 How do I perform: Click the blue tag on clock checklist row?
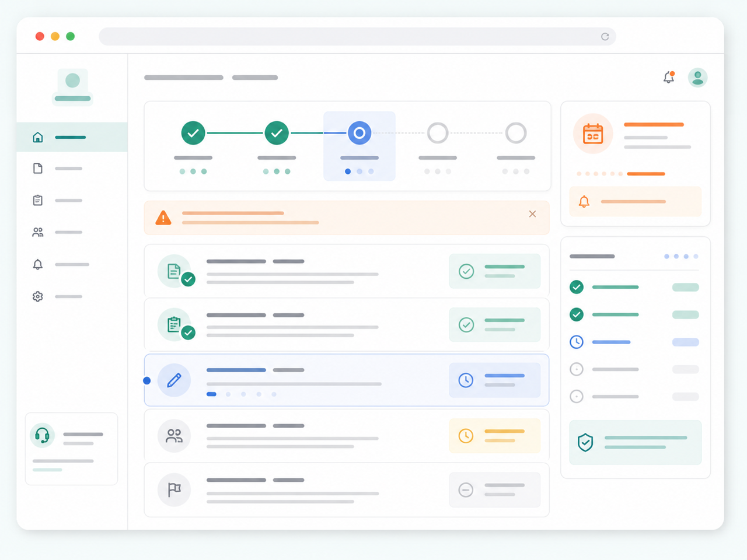tap(686, 342)
